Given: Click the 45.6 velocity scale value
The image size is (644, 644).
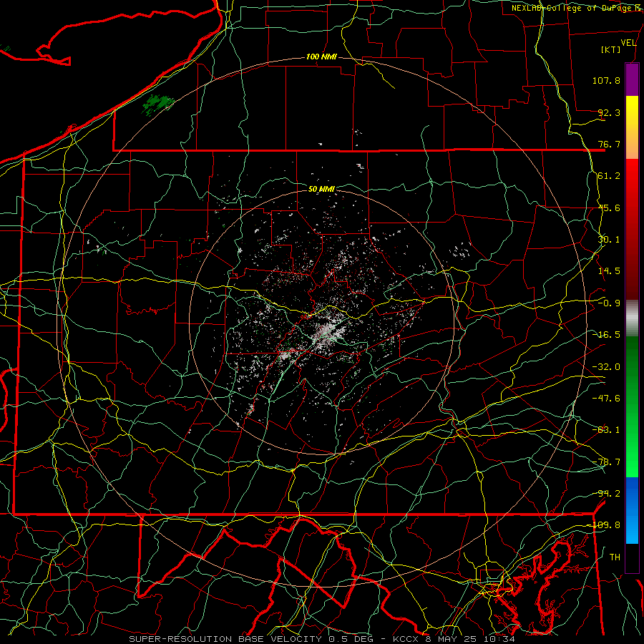Looking at the screenshot, I should point(609,208).
